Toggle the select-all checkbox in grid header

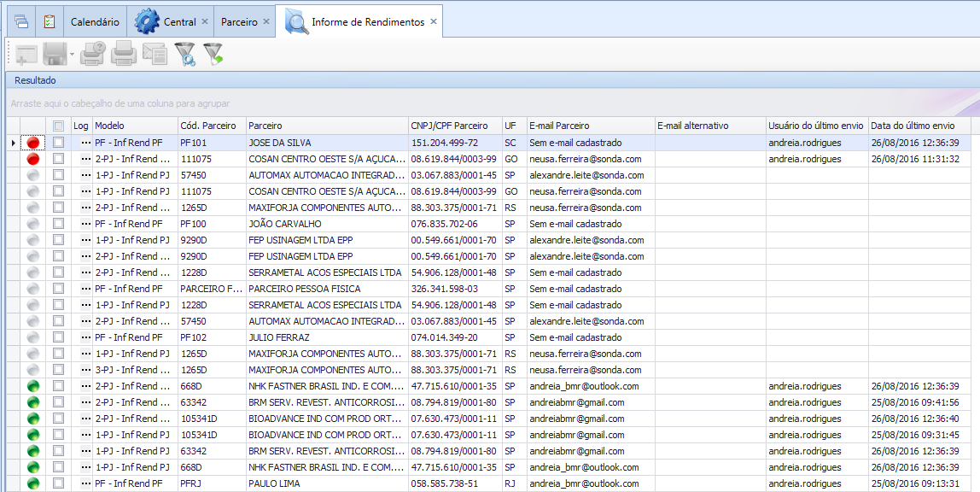tap(58, 126)
